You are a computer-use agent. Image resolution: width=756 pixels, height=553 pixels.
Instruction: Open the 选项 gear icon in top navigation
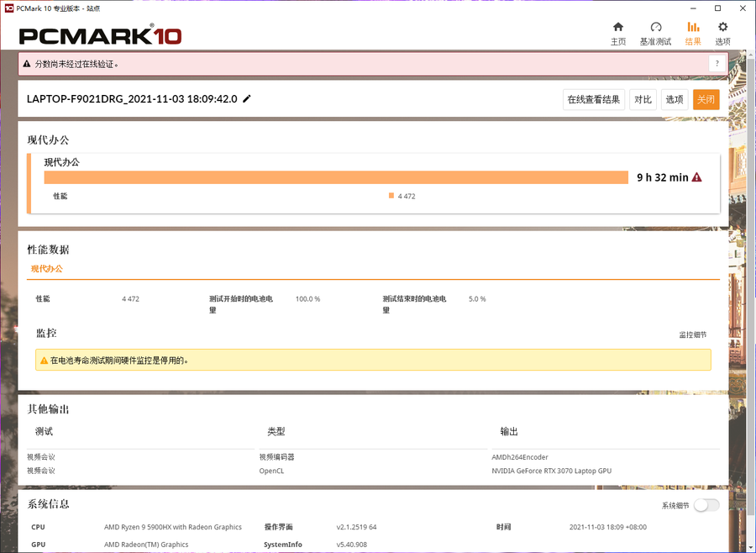click(x=722, y=28)
